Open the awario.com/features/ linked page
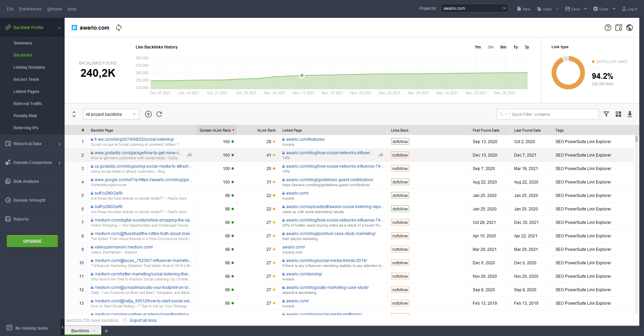 click(306, 139)
